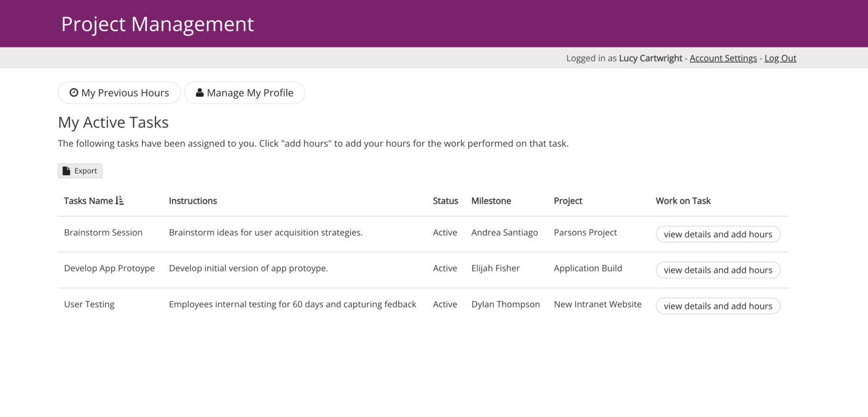Image resolution: width=868 pixels, height=417 pixels.
Task: Sort tasks by the Tasks Name column
Action: (88, 200)
